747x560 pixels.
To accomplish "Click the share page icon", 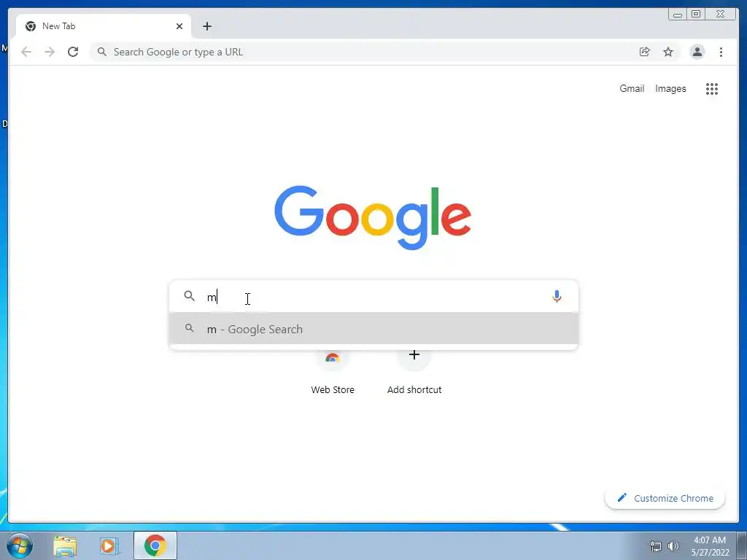I will point(644,52).
